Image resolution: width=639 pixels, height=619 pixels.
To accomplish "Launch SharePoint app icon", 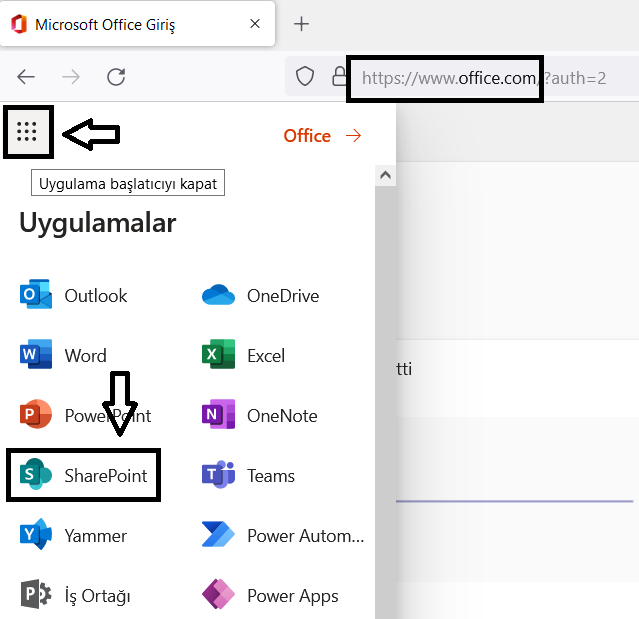I will [36, 474].
